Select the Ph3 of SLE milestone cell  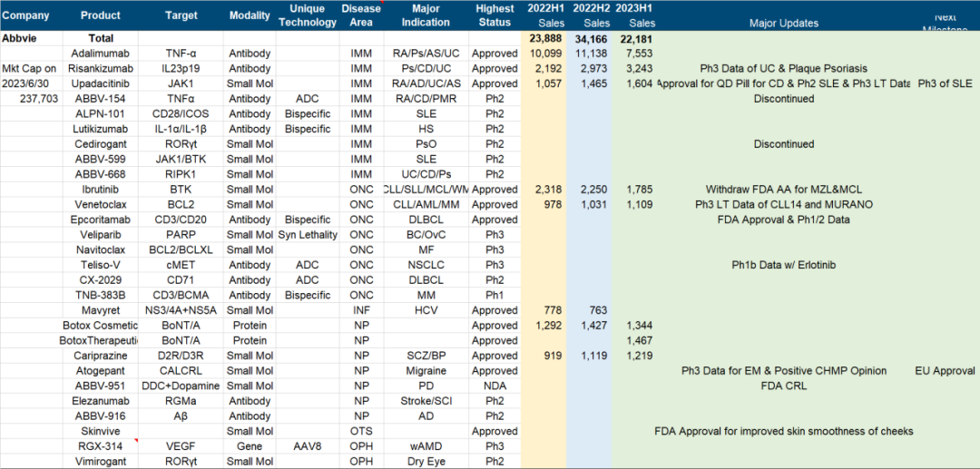(945, 83)
